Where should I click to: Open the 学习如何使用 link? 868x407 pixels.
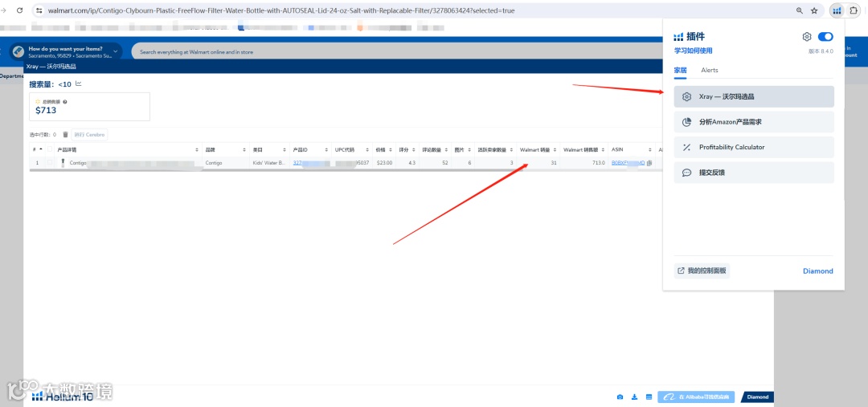click(693, 51)
